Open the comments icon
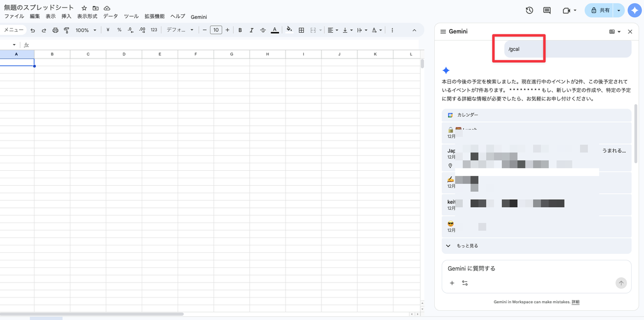This screenshot has height=320, width=644. pyautogui.click(x=547, y=10)
